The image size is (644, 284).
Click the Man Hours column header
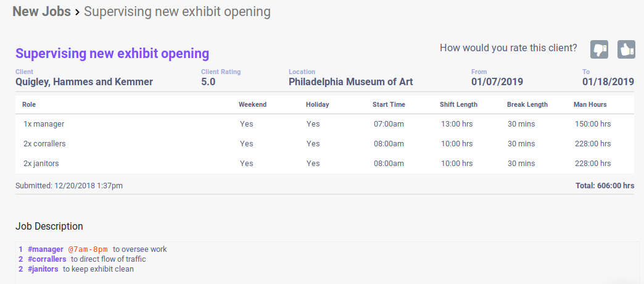(x=590, y=104)
